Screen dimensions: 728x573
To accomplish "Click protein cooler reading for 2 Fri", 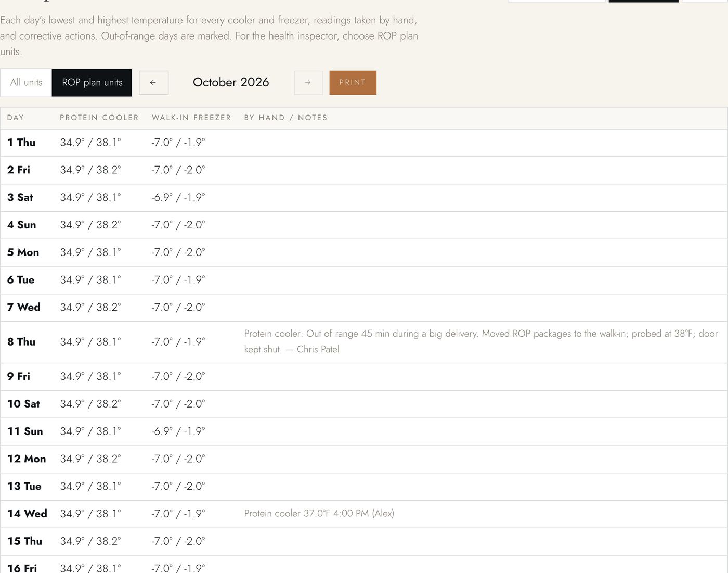I will click(90, 170).
